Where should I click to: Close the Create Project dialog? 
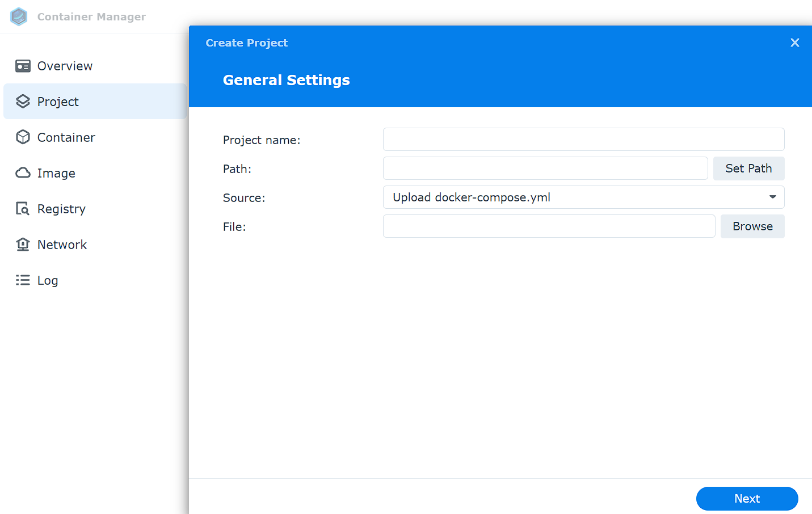(x=794, y=42)
